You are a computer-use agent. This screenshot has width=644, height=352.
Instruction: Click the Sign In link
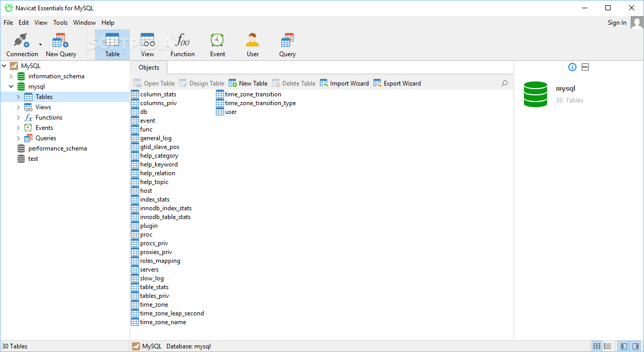[x=617, y=23]
